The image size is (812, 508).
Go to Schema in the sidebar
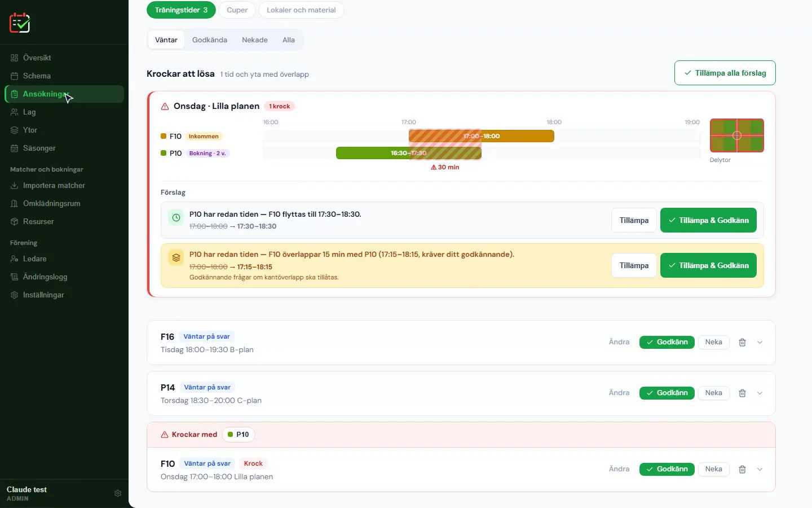point(64,76)
